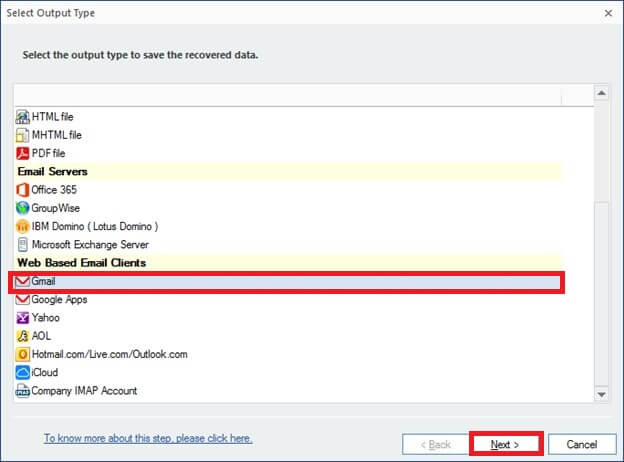Open the 'please click here' help link
Viewport: 624px width, 462px height.
coord(214,438)
